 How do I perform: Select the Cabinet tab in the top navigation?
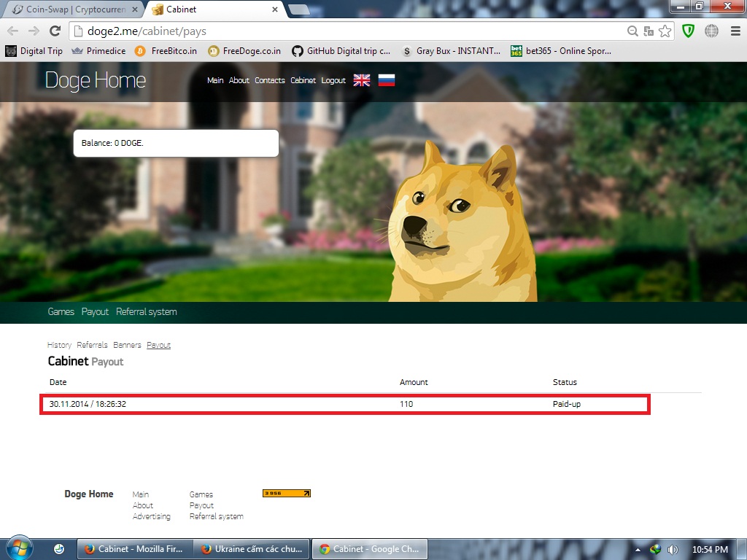[x=303, y=80]
